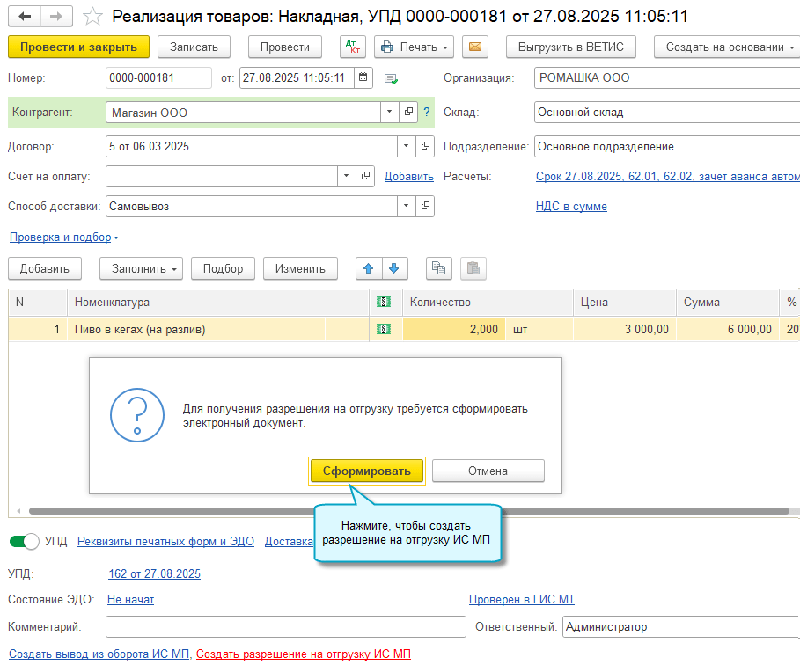This screenshot has height=672, width=800.
Task: Expand the Способ доставки dropdown
Action: pyautogui.click(x=406, y=206)
